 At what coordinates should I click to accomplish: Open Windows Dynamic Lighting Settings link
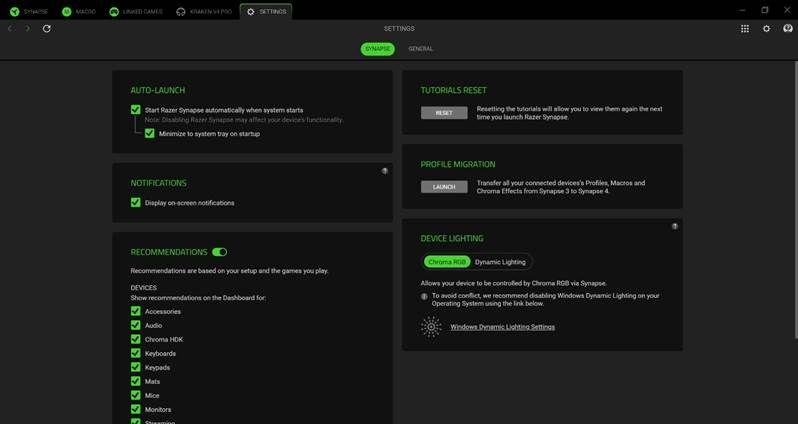[x=503, y=327]
